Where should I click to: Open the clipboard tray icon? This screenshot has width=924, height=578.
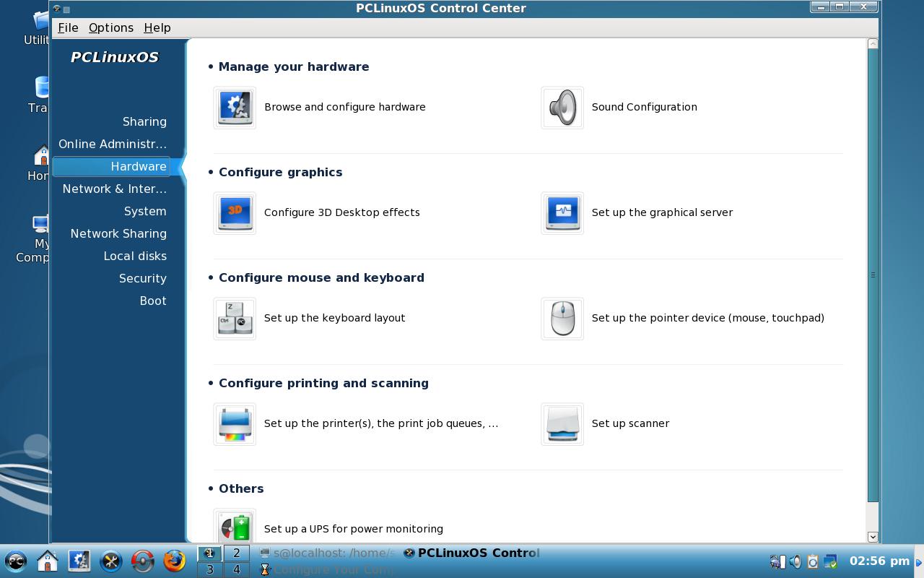tap(813, 561)
